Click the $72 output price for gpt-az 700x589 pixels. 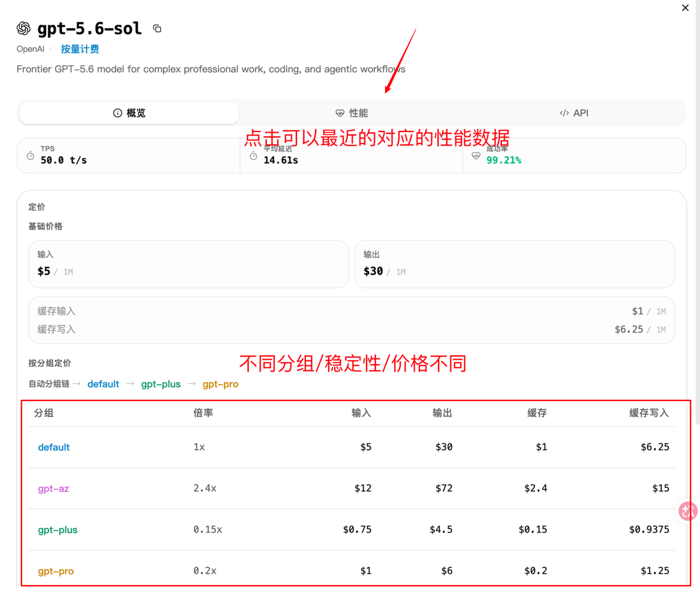444,488
